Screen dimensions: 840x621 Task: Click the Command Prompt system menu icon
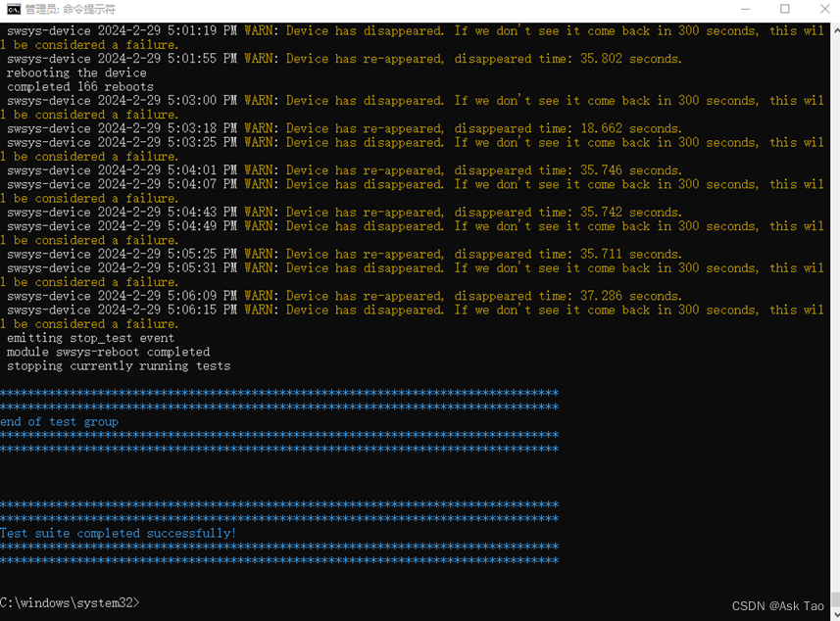[x=14, y=9]
